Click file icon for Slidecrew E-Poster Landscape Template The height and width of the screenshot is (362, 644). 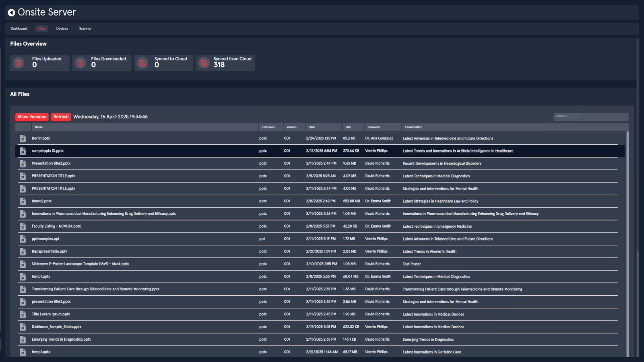coord(23,264)
